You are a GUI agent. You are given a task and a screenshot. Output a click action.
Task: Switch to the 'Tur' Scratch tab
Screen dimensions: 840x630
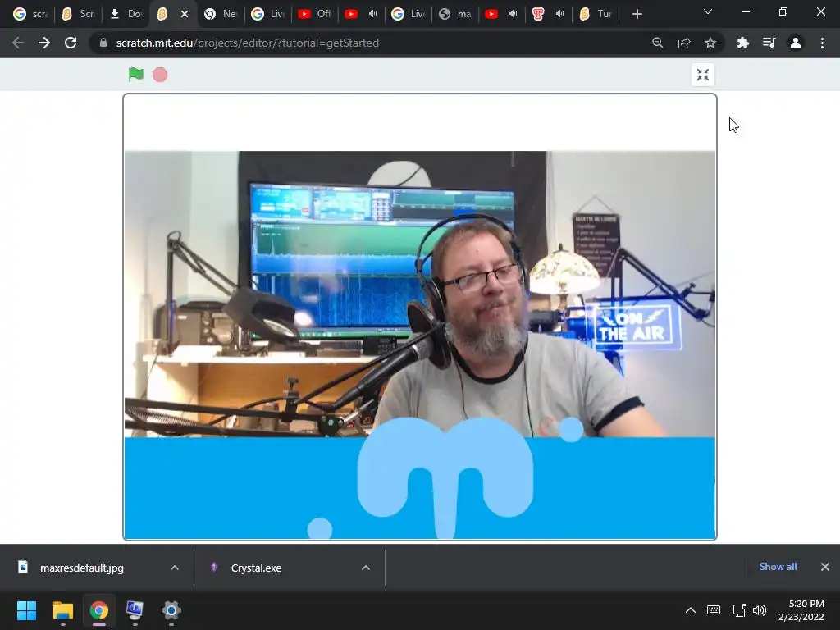click(x=596, y=14)
